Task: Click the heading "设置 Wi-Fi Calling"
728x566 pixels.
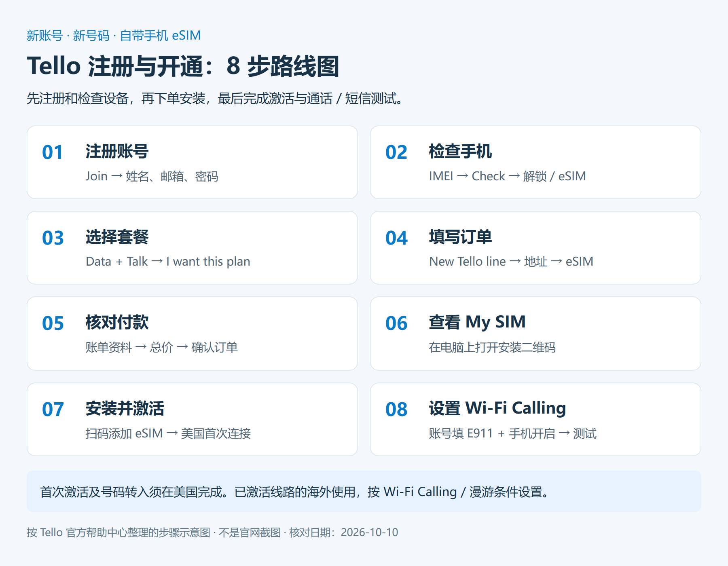Action: tap(497, 409)
